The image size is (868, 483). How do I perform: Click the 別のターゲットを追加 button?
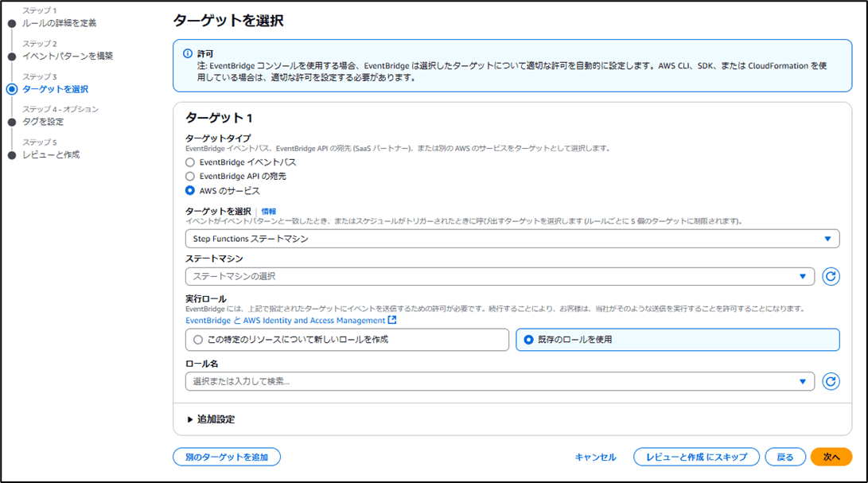(227, 457)
